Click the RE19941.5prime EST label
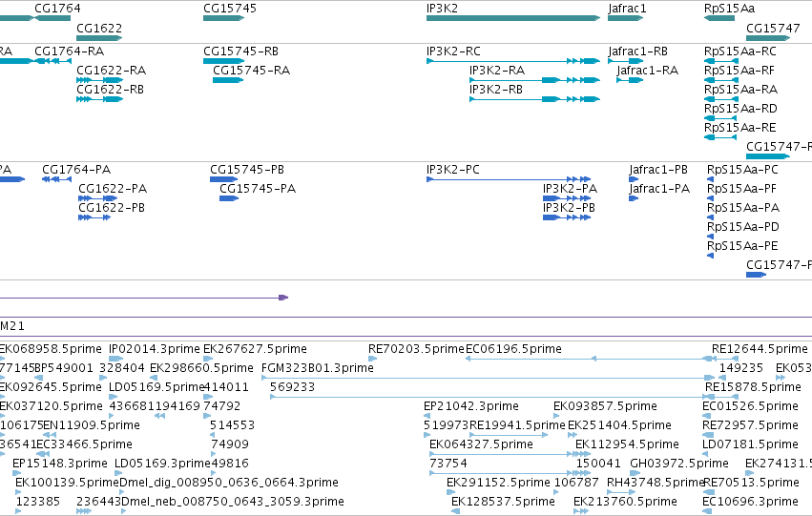Viewport: 812px width, 516px height. pos(517,425)
